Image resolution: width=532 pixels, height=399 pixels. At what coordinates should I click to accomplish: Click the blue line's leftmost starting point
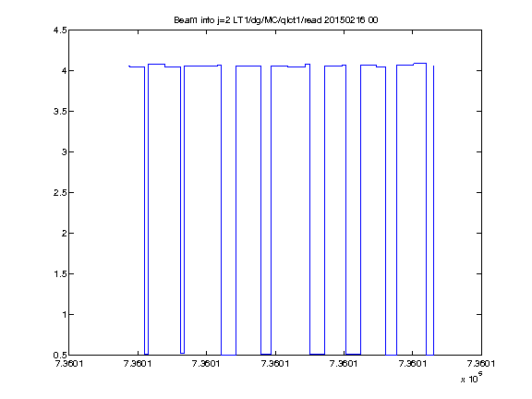point(129,66)
